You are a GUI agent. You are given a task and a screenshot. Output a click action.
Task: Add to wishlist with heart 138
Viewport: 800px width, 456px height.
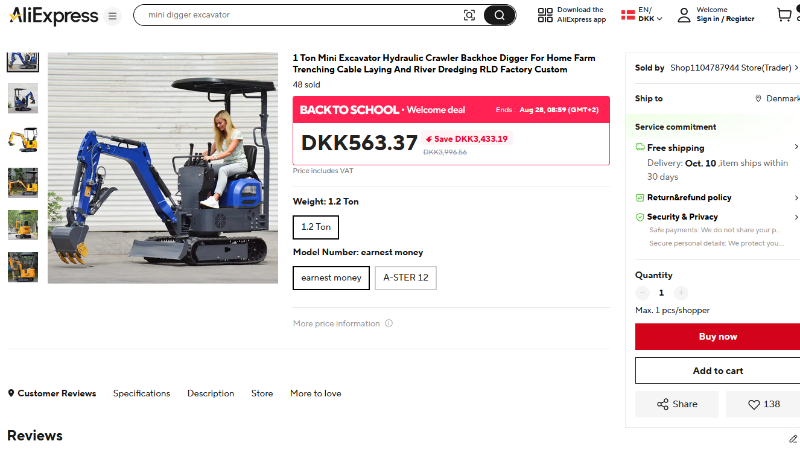(x=763, y=404)
